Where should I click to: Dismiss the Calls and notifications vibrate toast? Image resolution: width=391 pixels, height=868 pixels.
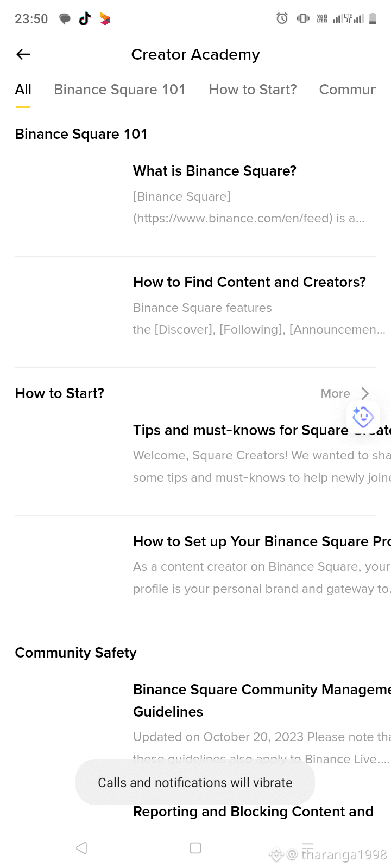tap(195, 782)
